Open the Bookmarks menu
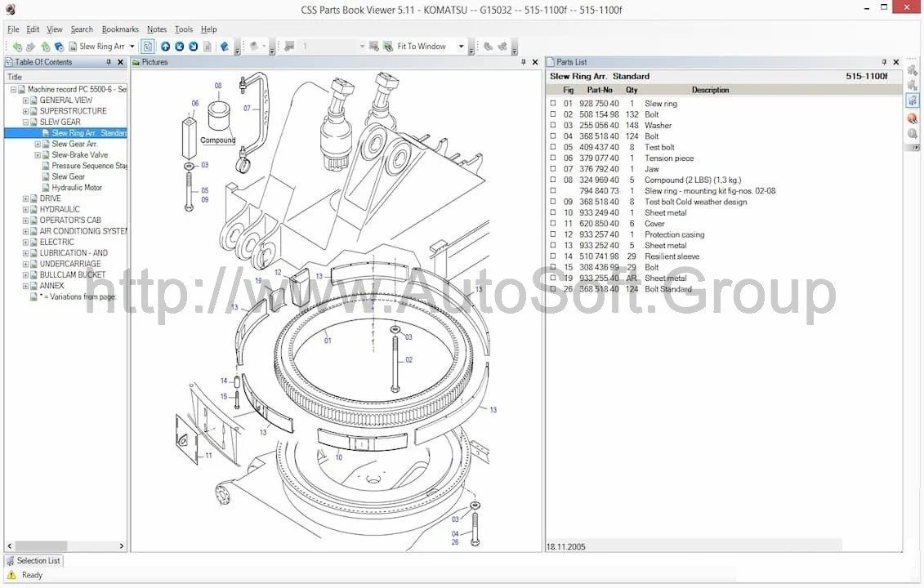The height and width of the screenshot is (588, 924). point(120,29)
